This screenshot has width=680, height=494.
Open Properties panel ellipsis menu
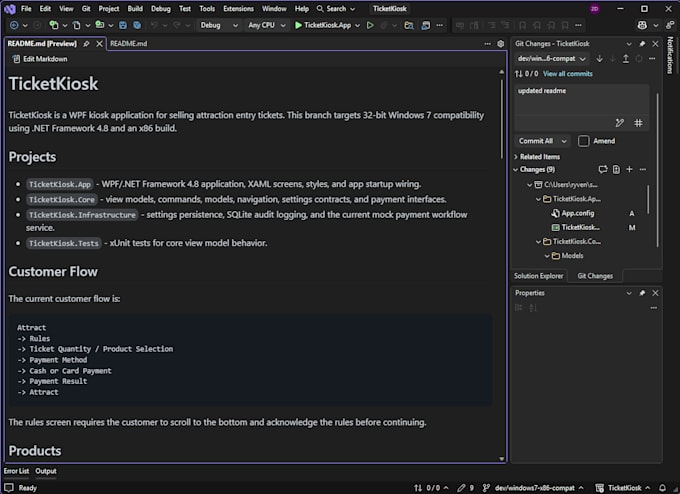tap(654, 308)
